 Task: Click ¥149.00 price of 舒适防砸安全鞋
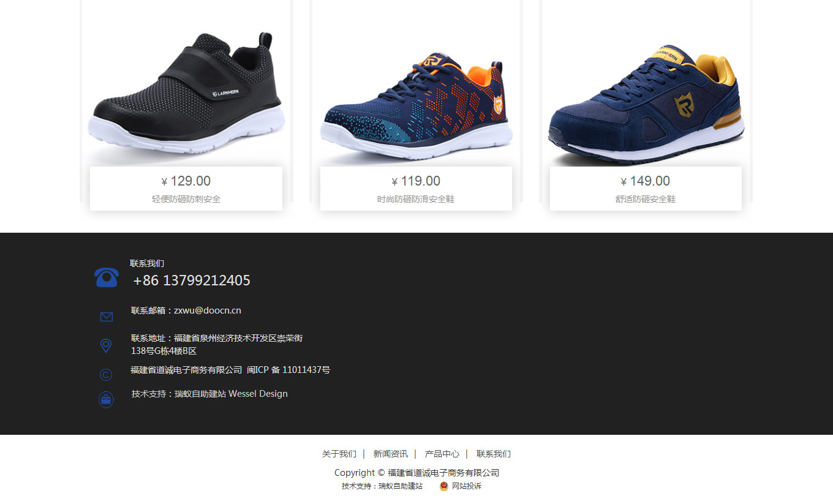pos(646,181)
